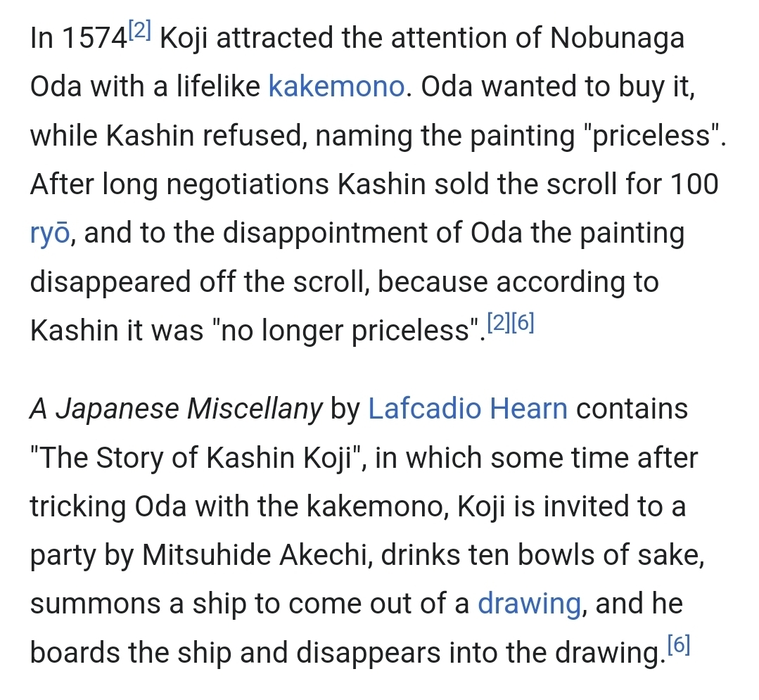Click the year 1574 in the text

point(95,39)
